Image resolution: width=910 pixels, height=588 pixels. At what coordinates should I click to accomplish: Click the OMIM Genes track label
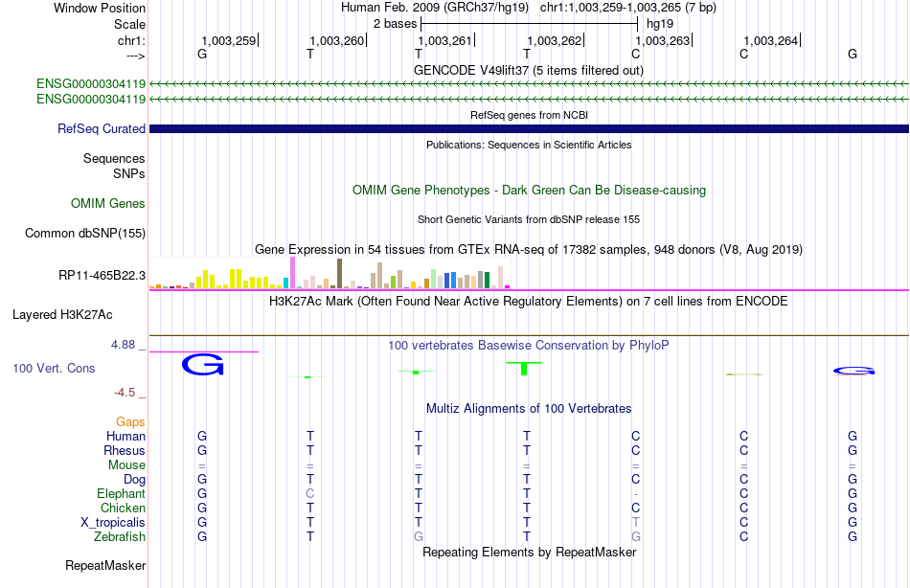point(108,203)
